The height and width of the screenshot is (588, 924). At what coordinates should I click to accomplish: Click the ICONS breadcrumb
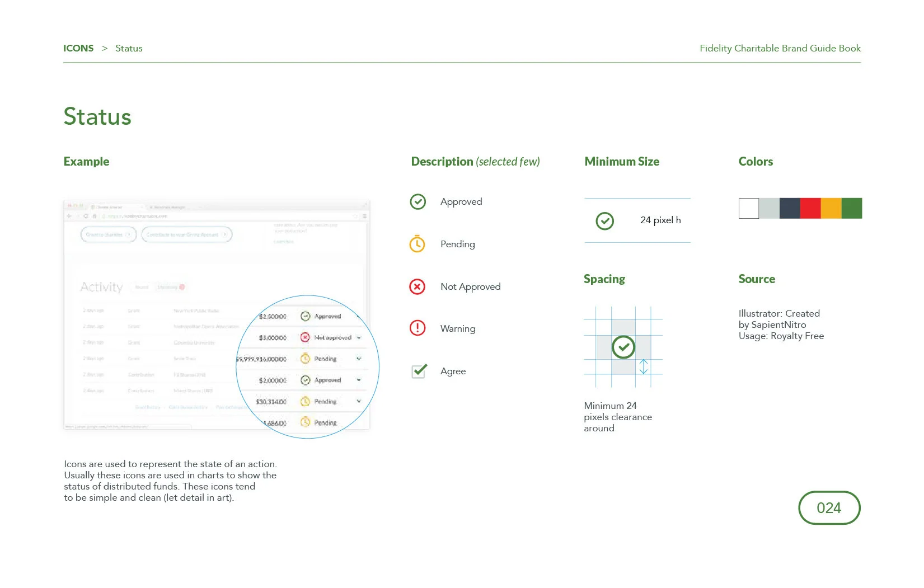78,48
